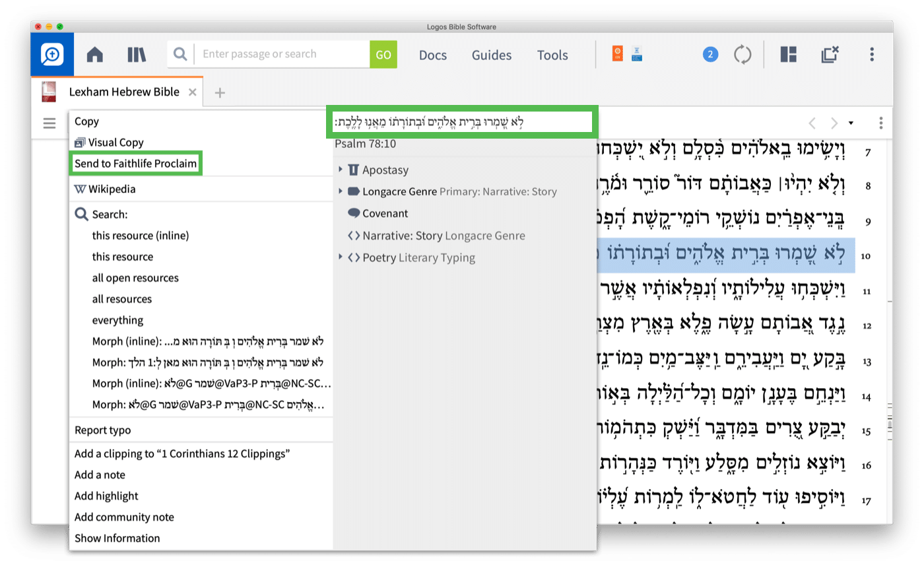
Task: Click verse number 12
Action: [x=867, y=325]
